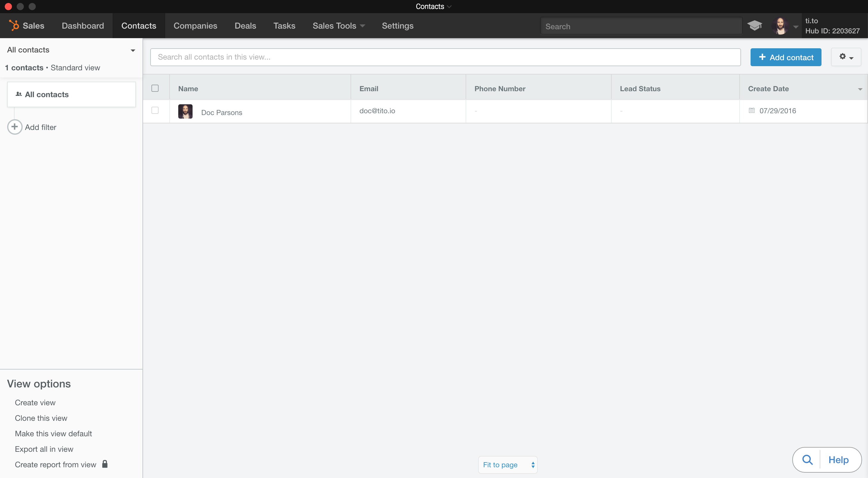Click Create report from view
The width and height of the screenshot is (868, 478).
pyautogui.click(x=56, y=465)
